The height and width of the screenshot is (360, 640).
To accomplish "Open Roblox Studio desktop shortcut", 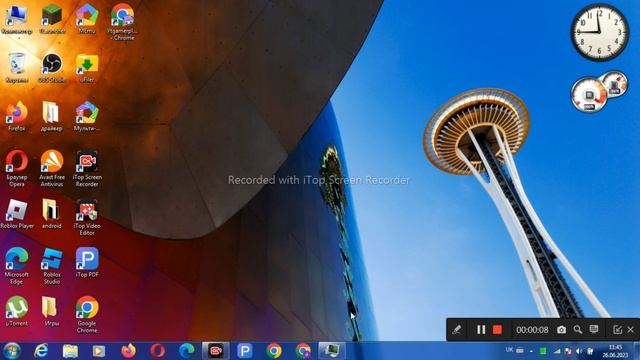I will coord(52,266).
